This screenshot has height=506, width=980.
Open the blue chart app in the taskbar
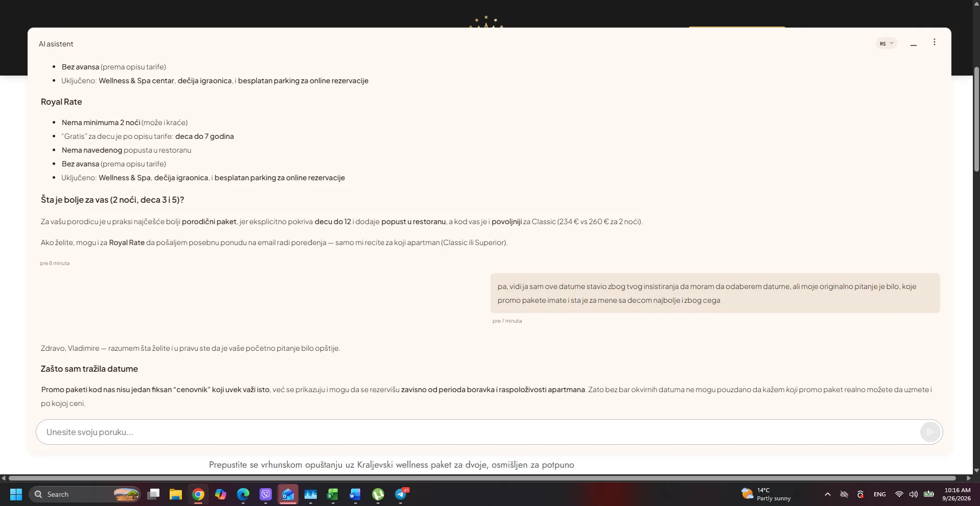pyautogui.click(x=311, y=494)
